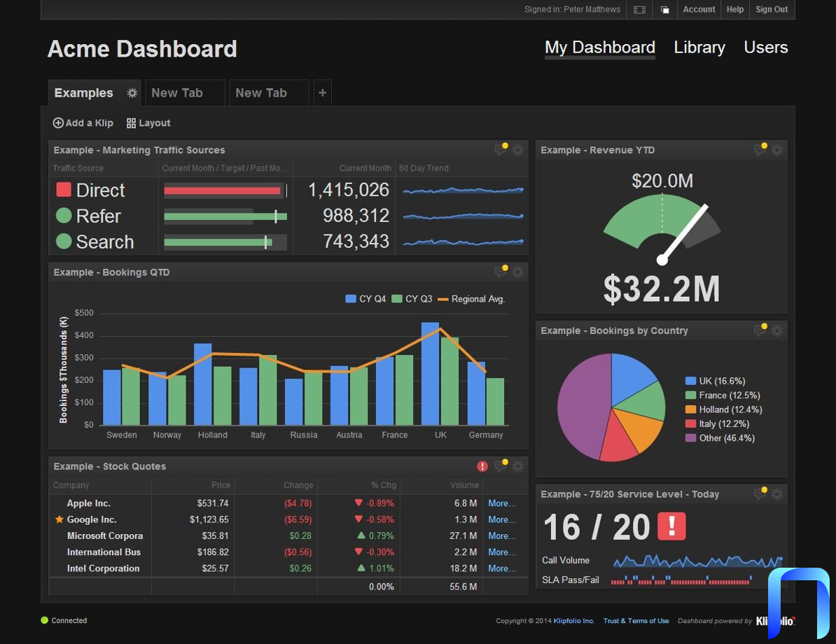The image size is (836, 644).
Task: Open the comments icon on Marketing Traffic Sources
Action: tap(501, 150)
